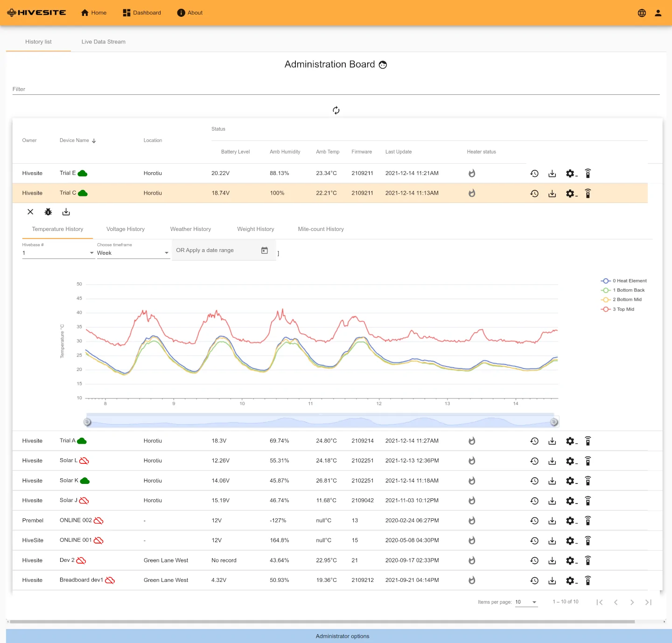
Task: Click heater flame icon for Trial A
Action: tap(472, 441)
